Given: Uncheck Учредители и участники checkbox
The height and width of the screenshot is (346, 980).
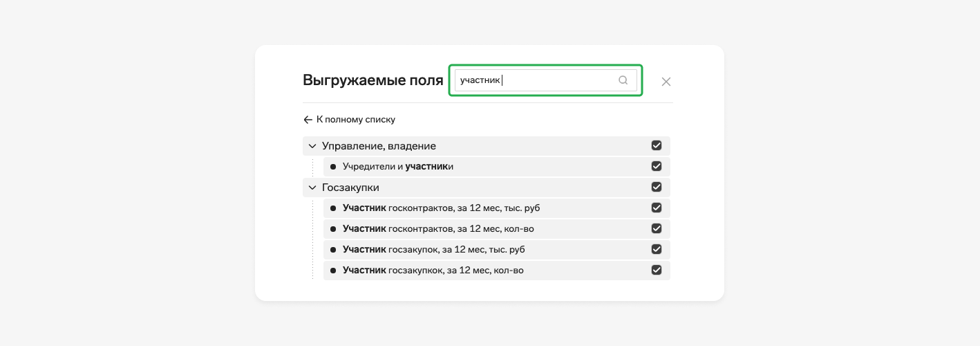Looking at the screenshot, I should click(x=657, y=166).
